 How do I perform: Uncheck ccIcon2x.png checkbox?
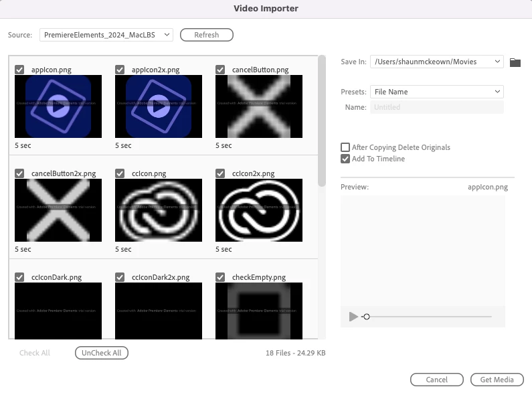click(x=220, y=173)
